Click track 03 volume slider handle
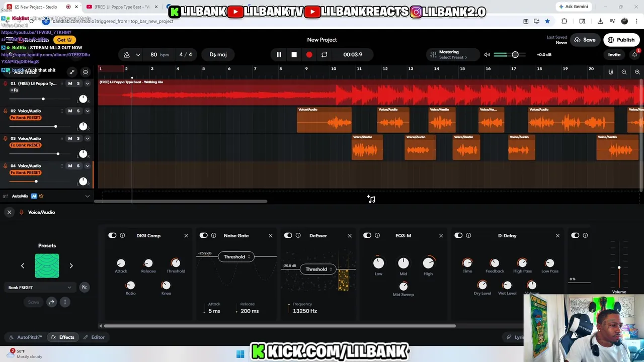The width and height of the screenshot is (644, 362). (58, 154)
